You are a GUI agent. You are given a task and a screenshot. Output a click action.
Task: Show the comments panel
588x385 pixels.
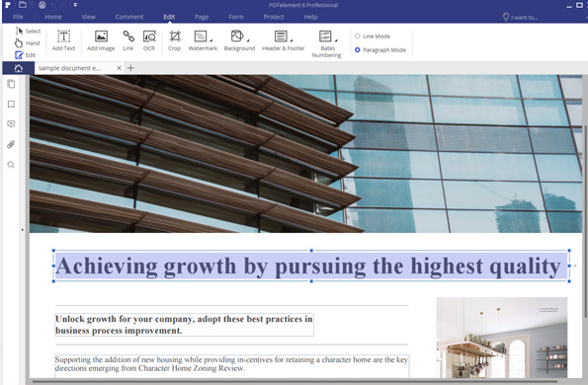point(11,124)
